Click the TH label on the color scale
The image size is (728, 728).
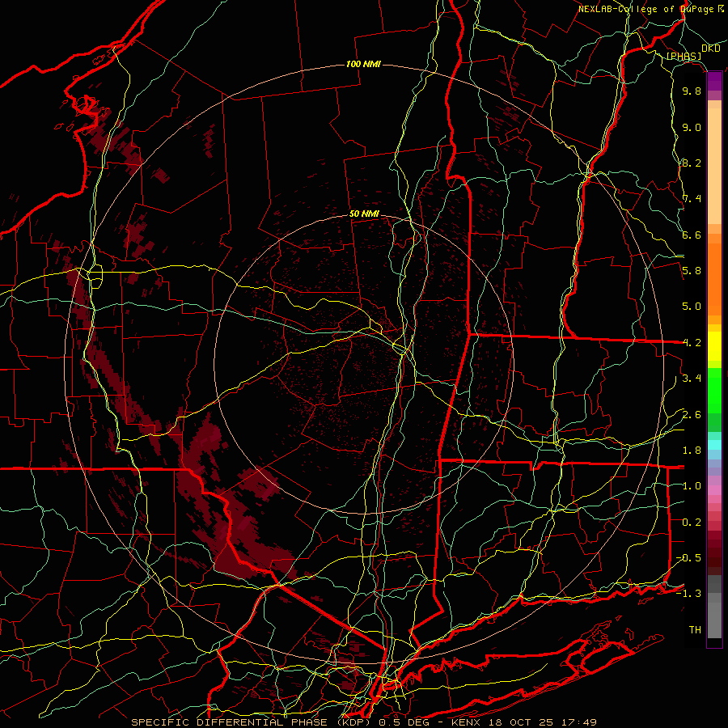(695, 630)
